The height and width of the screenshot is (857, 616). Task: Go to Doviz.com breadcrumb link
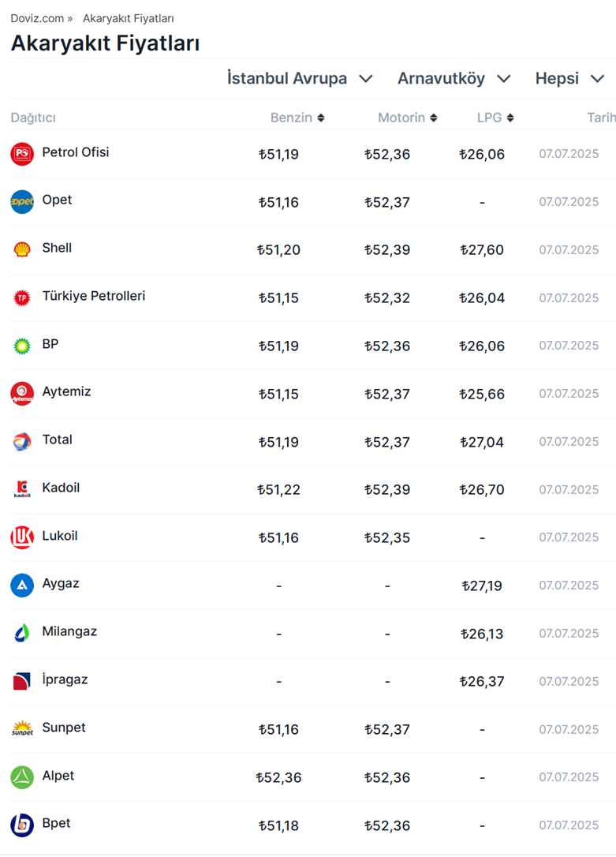point(37,18)
